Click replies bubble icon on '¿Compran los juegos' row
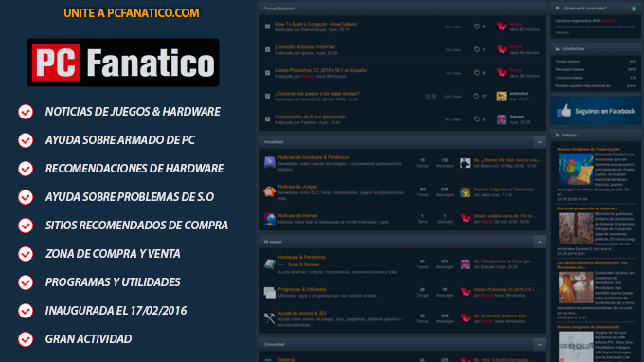The height and width of the screenshot is (362, 644). pyautogui.click(x=476, y=96)
